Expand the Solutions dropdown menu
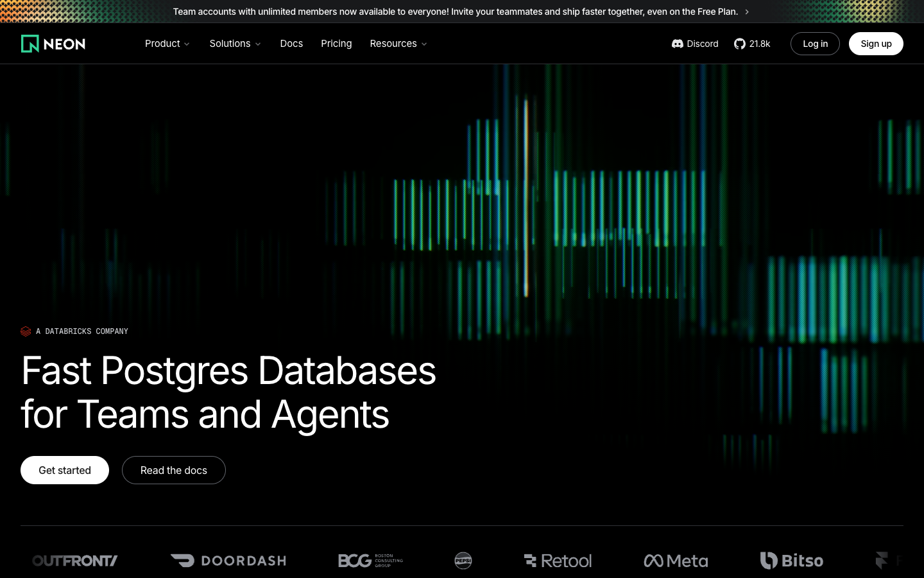Image resolution: width=924 pixels, height=578 pixels. [x=235, y=44]
